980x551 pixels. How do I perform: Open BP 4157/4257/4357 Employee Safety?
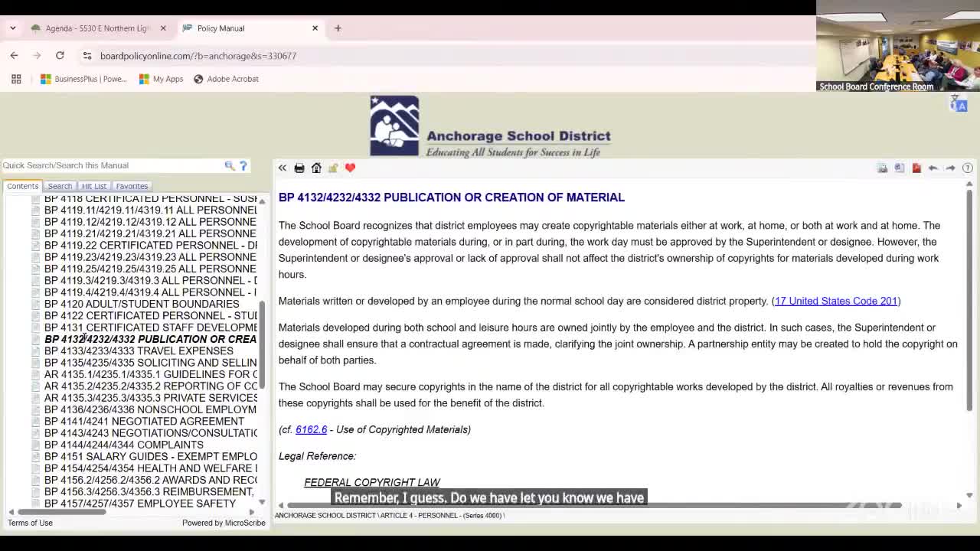[140, 504]
